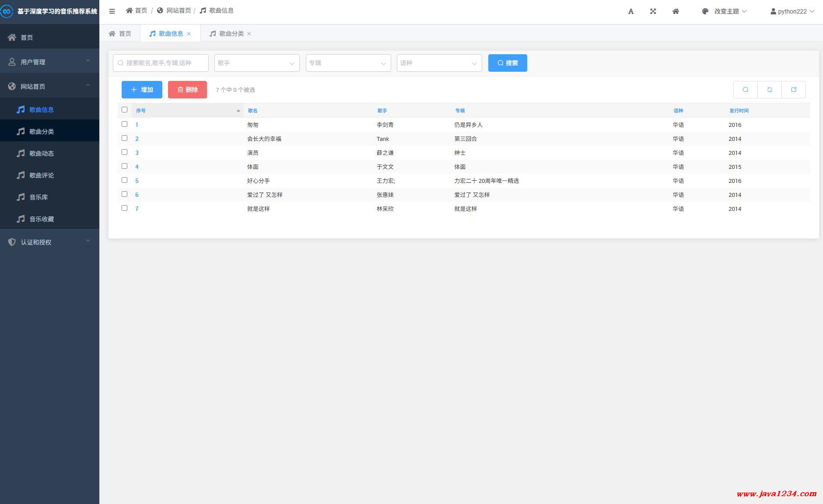Click the blue 增加 button
Viewport: 823px width, 504px height.
pos(142,90)
